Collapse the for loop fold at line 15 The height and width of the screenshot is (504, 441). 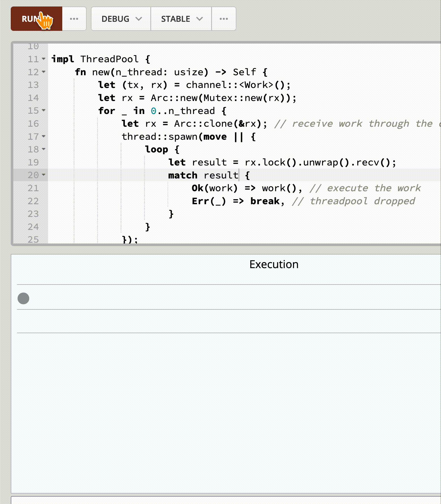(44, 110)
